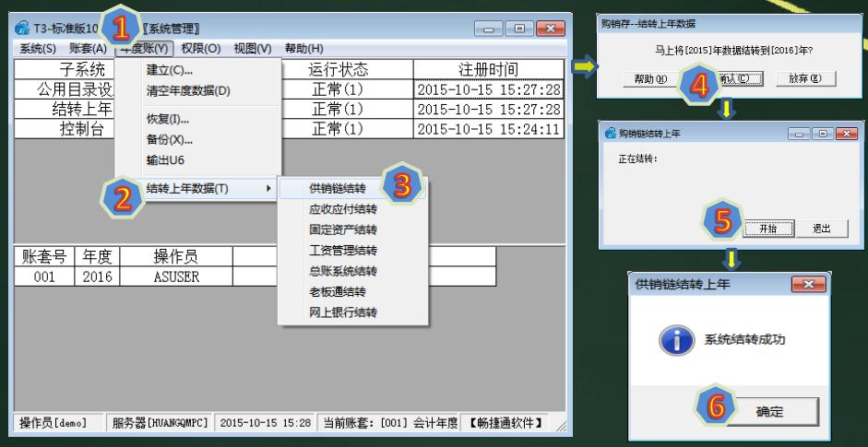Open the 系统(S) menu
The width and height of the screenshot is (868, 447).
click(38, 48)
